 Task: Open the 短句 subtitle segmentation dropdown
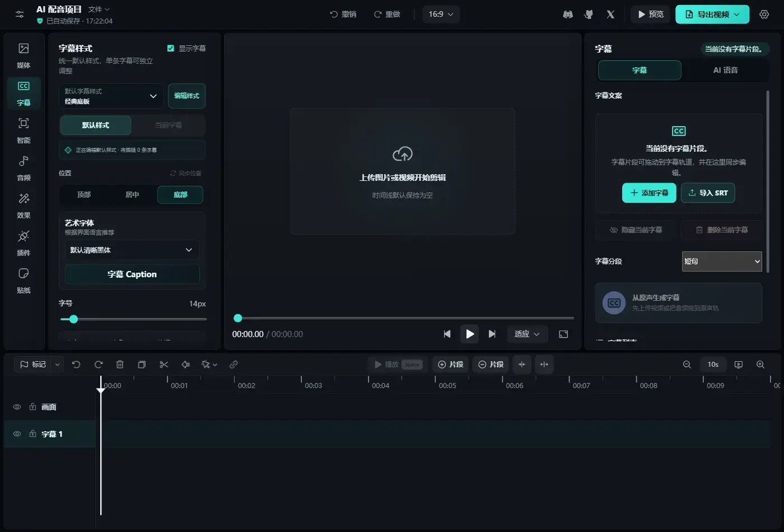click(x=722, y=262)
